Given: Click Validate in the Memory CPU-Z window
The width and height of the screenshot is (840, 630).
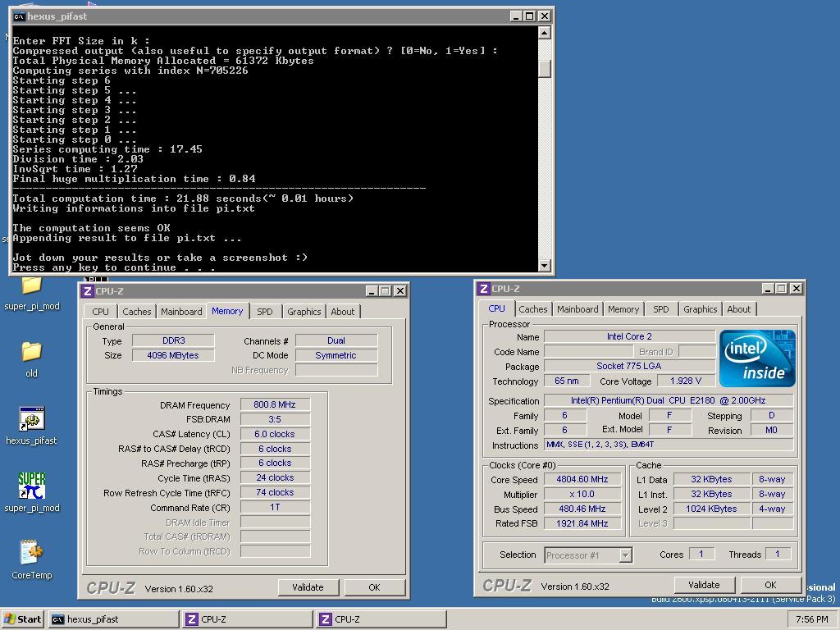Looking at the screenshot, I should coord(308,587).
